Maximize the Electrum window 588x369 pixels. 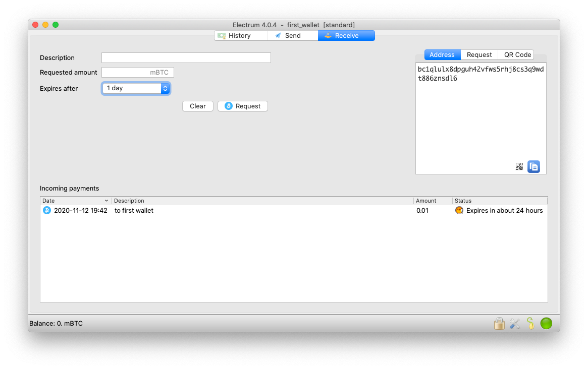(56, 25)
